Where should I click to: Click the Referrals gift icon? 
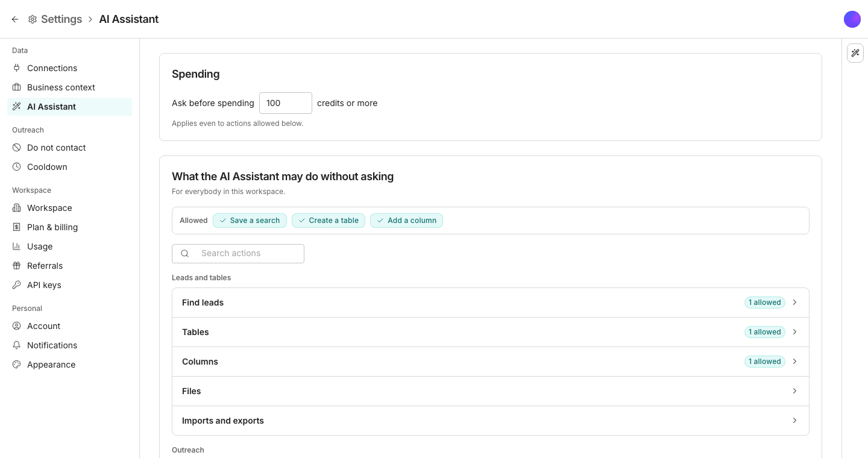(17, 266)
